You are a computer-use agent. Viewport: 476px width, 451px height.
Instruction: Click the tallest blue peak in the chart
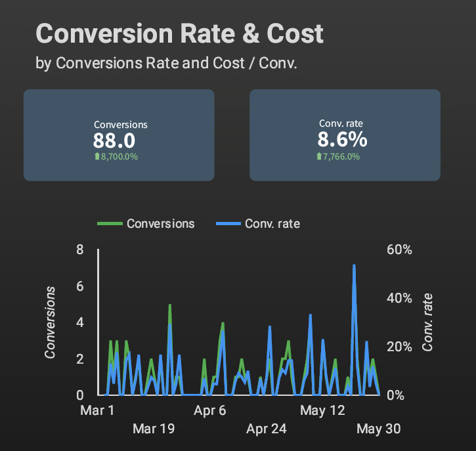[354, 267]
